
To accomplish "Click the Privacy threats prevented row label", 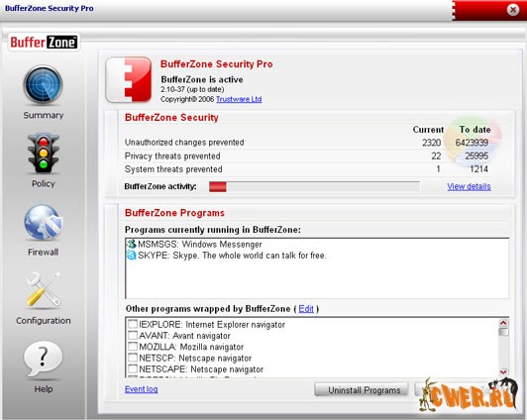I will [x=172, y=156].
